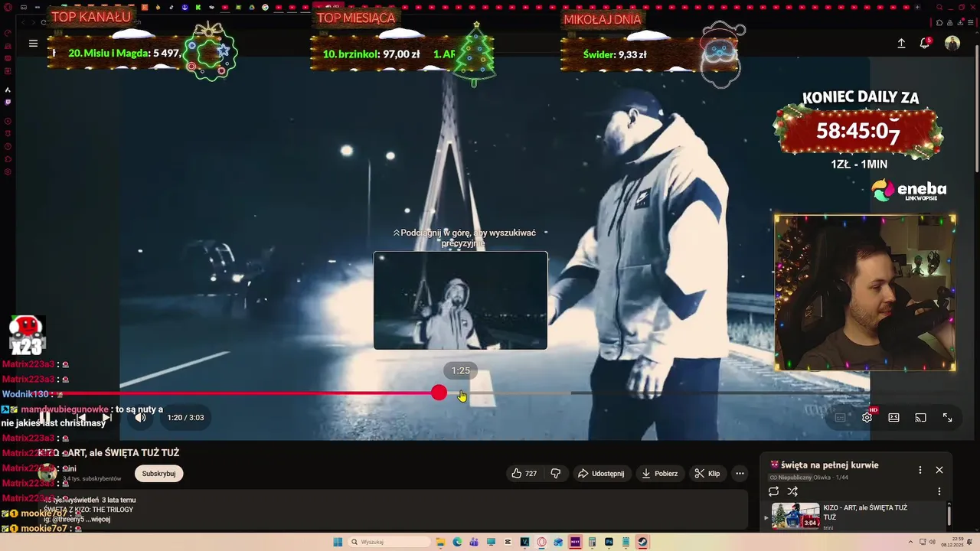Image resolution: width=980 pixels, height=551 pixels.
Task: Open Photoshop from taskbar
Action: [609, 542]
